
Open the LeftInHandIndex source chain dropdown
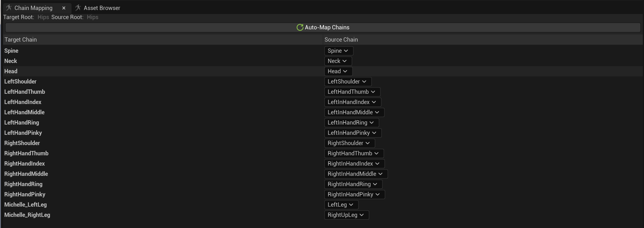(353, 102)
